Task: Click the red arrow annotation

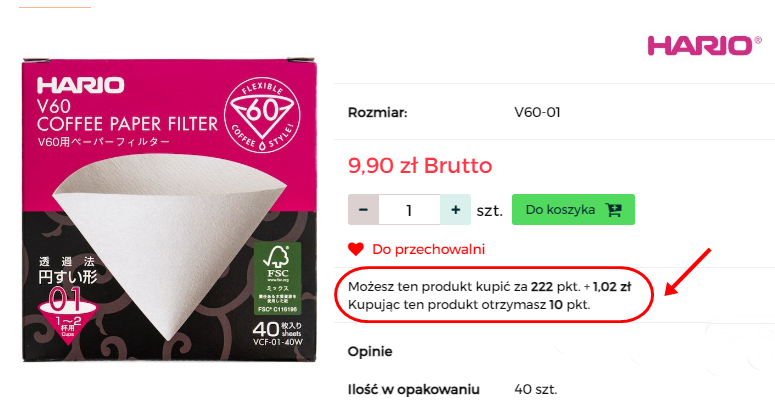Action: tap(688, 272)
